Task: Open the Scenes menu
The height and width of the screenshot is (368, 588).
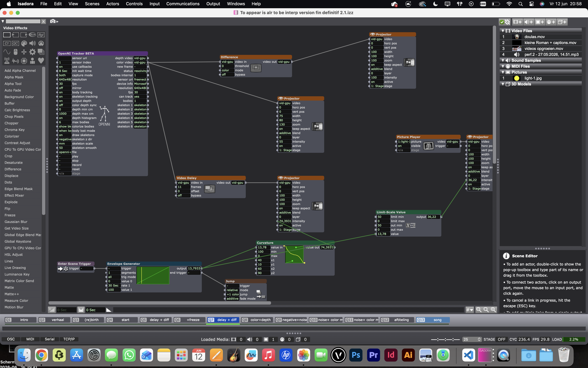Action: click(x=92, y=4)
